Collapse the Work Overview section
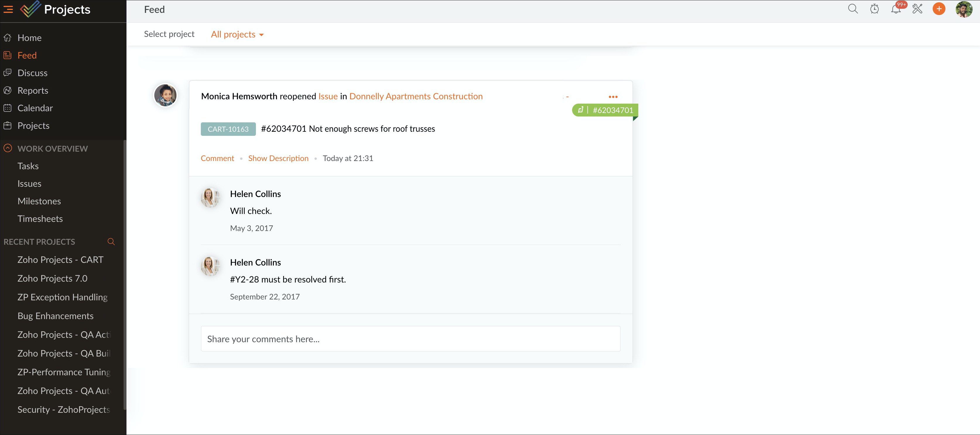Viewport: 980px width, 435px height. pos(8,148)
